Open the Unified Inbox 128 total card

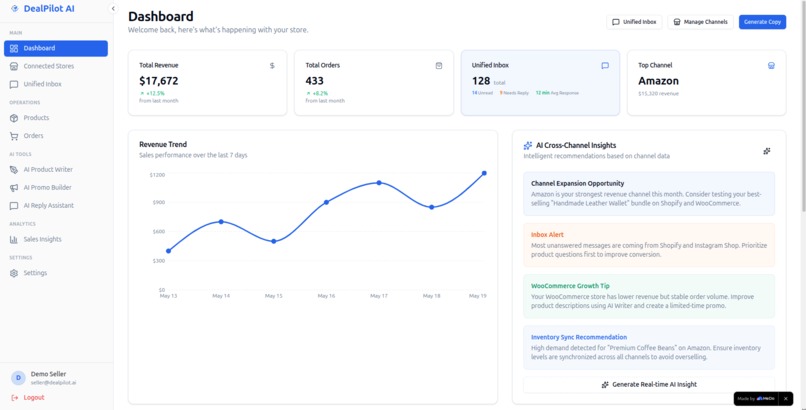pyautogui.click(x=540, y=83)
